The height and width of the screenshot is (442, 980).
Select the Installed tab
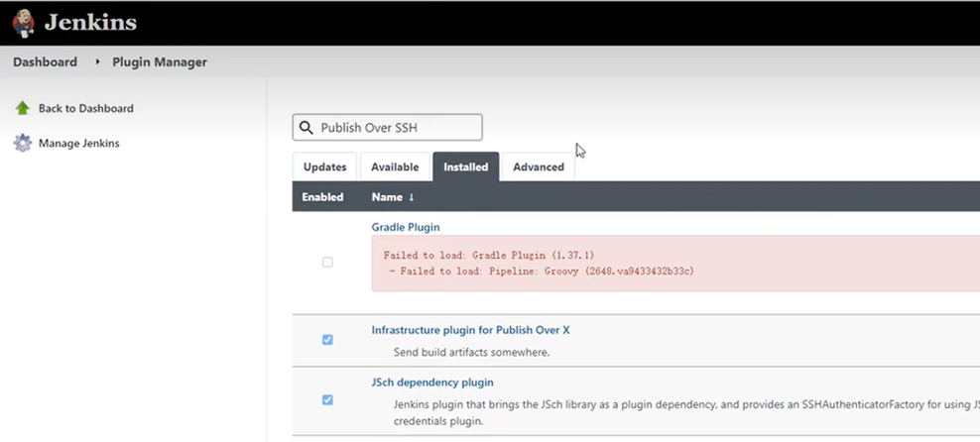click(x=465, y=166)
